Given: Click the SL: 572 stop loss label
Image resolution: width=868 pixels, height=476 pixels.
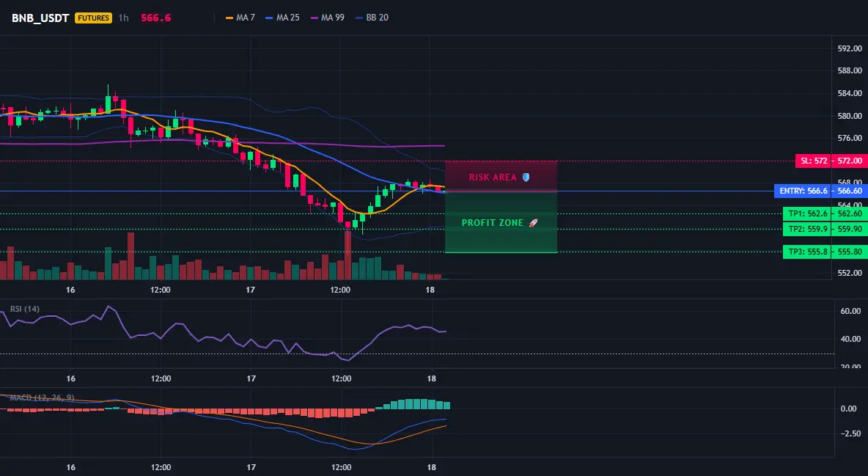Looking at the screenshot, I should tap(812, 161).
